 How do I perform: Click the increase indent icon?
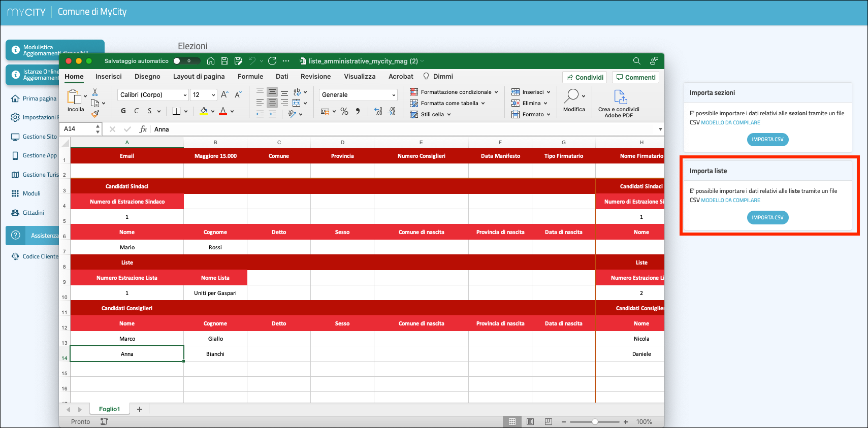tap(272, 114)
